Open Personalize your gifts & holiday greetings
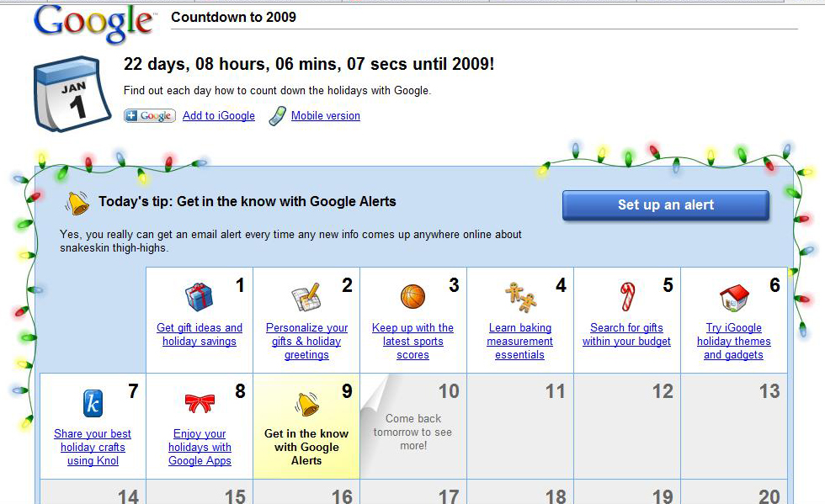This screenshot has height=504, width=825. tap(306, 341)
